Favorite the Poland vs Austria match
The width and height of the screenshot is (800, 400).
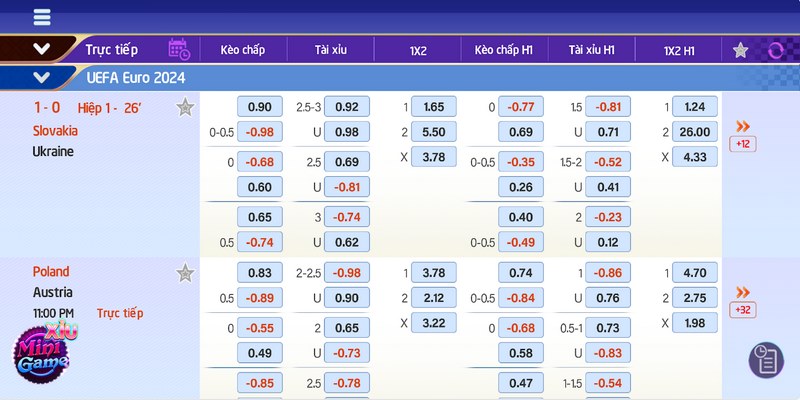pyautogui.click(x=185, y=273)
